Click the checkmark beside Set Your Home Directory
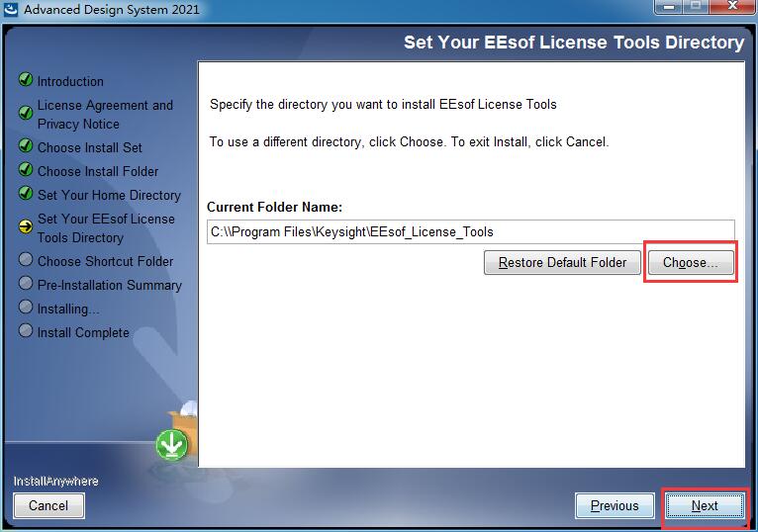758x532 pixels. pyautogui.click(x=26, y=193)
